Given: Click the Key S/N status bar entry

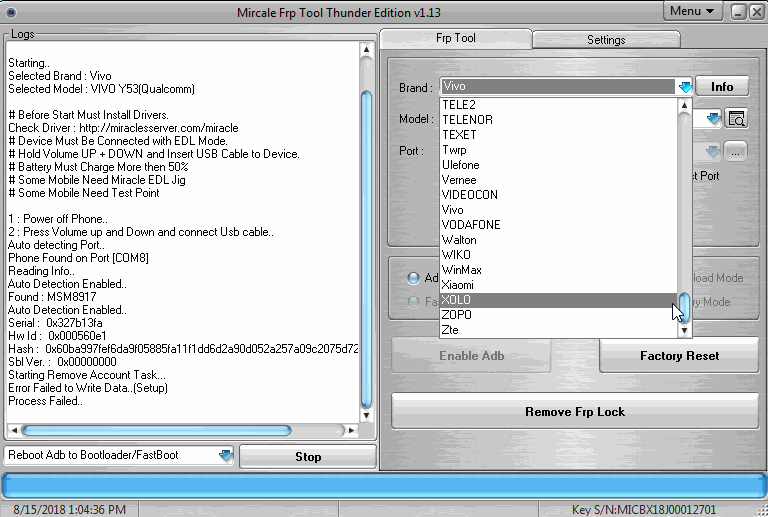Looking at the screenshot, I should (x=644, y=510).
